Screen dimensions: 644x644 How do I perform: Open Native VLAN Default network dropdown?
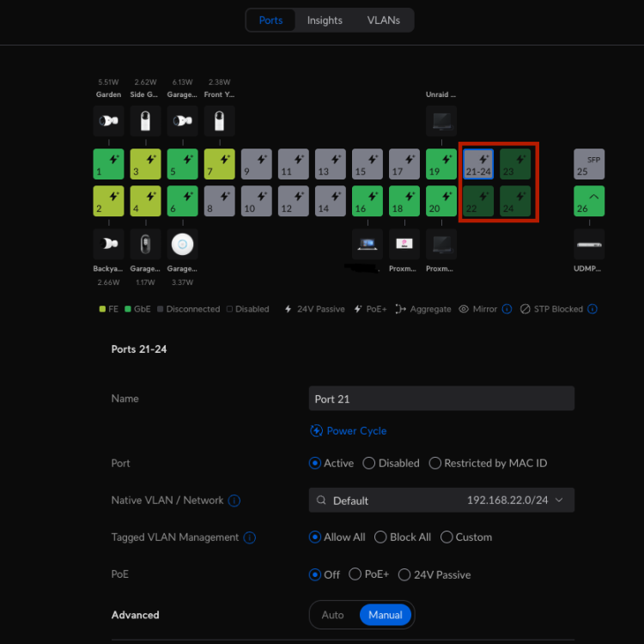(x=441, y=501)
